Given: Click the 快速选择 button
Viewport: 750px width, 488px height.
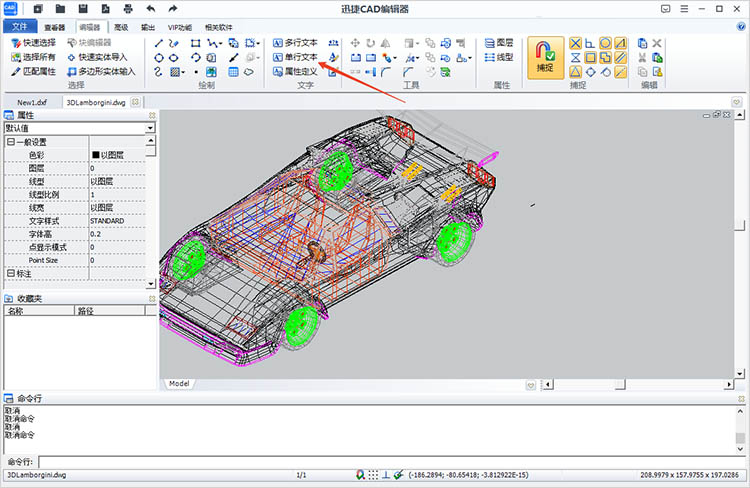Looking at the screenshot, I should [33, 43].
